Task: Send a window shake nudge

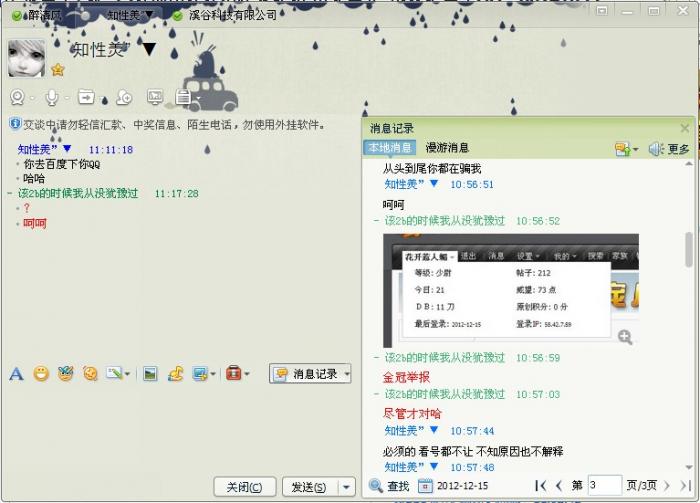Action: tap(90, 373)
